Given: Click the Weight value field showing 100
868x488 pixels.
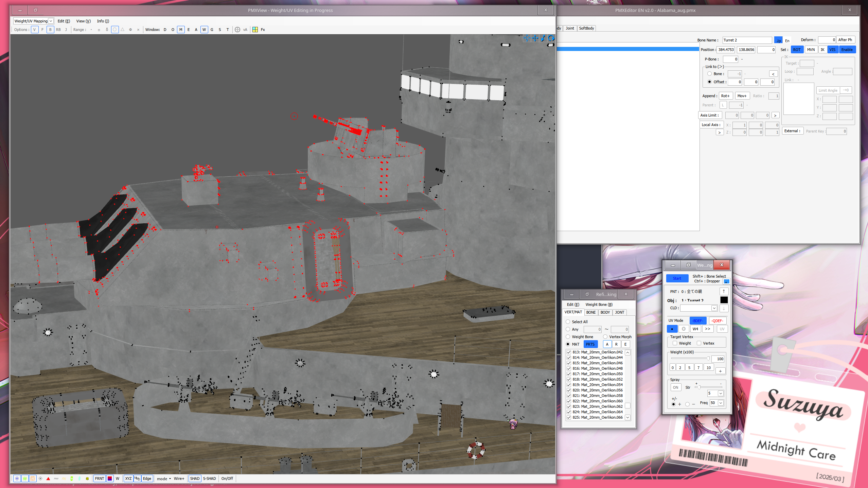Looking at the screenshot, I should click(718, 359).
